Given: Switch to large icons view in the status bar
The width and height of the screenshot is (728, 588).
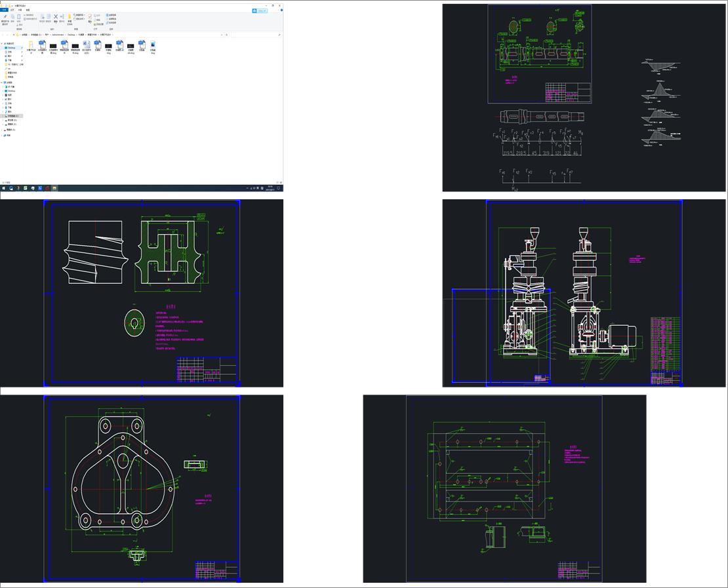Looking at the screenshot, I should point(281,182).
